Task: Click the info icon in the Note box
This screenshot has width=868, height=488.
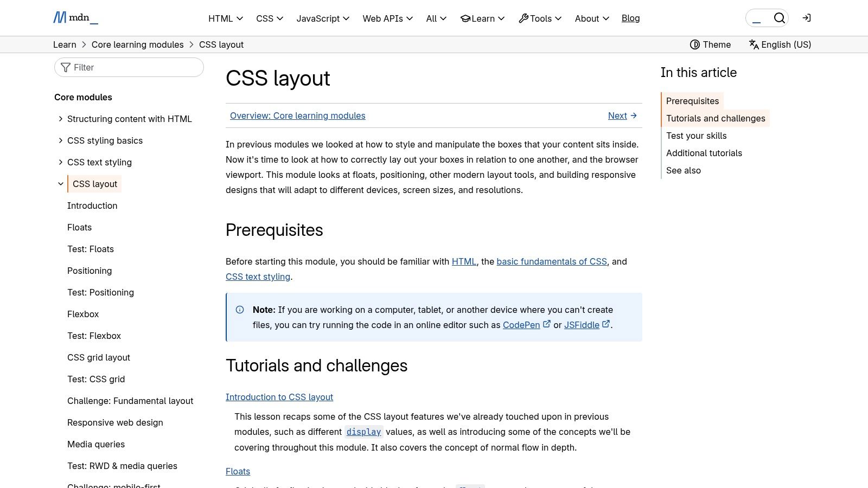Action: 240,309
